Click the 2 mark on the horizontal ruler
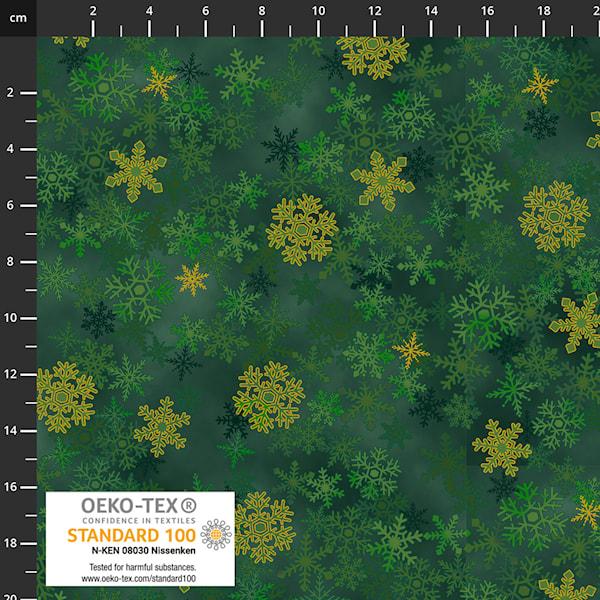The width and height of the screenshot is (600, 600). click(x=93, y=11)
